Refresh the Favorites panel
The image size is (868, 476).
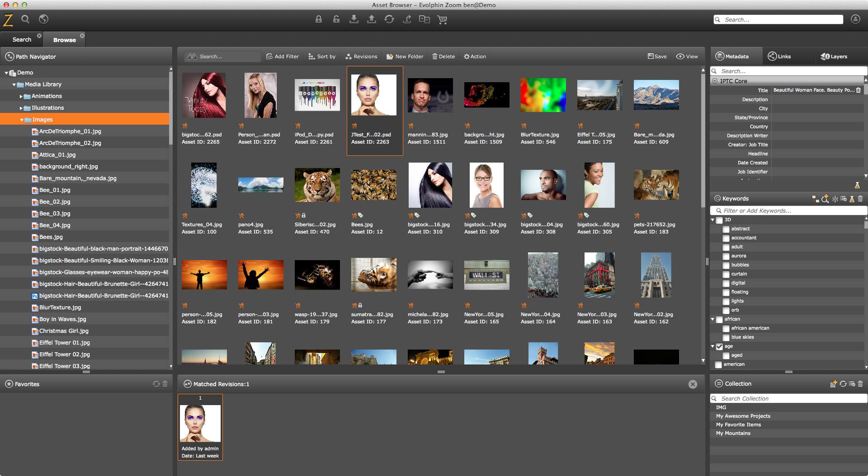[156, 384]
